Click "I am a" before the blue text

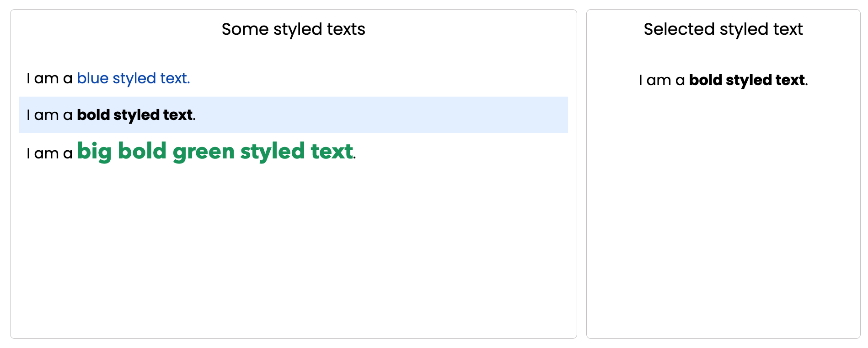49,79
